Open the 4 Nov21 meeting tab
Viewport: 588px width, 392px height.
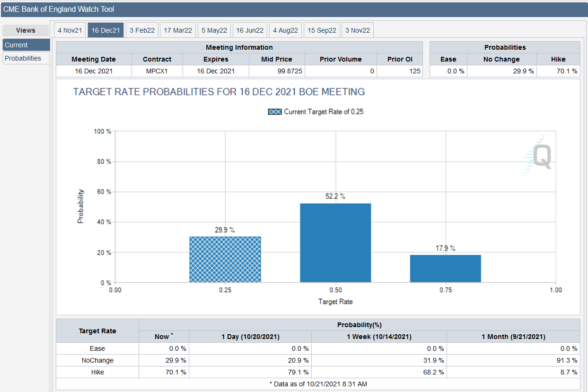(x=70, y=30)
